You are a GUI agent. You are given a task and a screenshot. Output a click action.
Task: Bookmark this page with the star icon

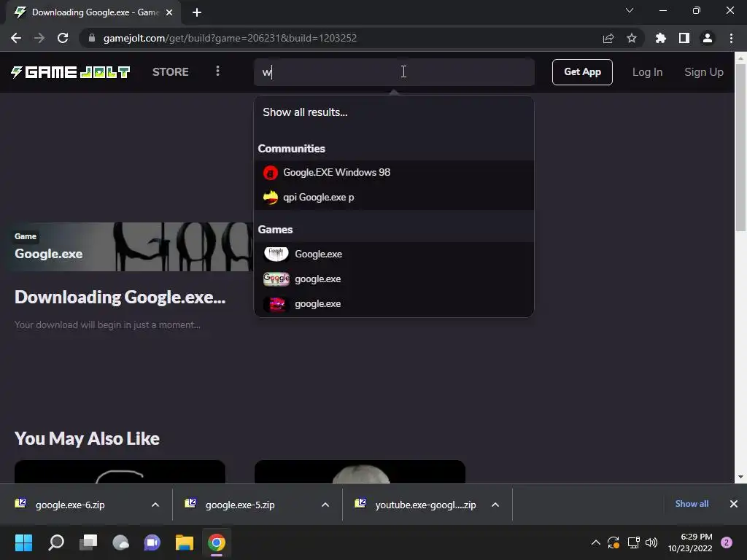pos(632,38)
